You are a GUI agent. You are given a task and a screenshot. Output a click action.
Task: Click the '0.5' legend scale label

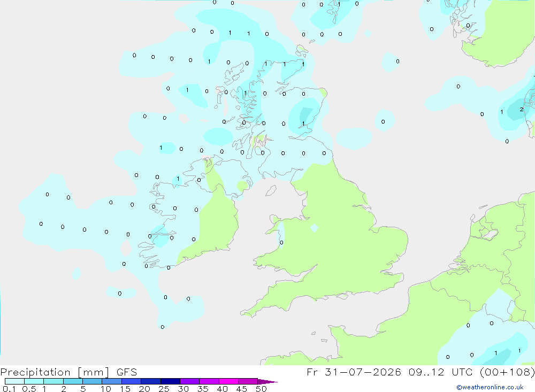point(29,389)
